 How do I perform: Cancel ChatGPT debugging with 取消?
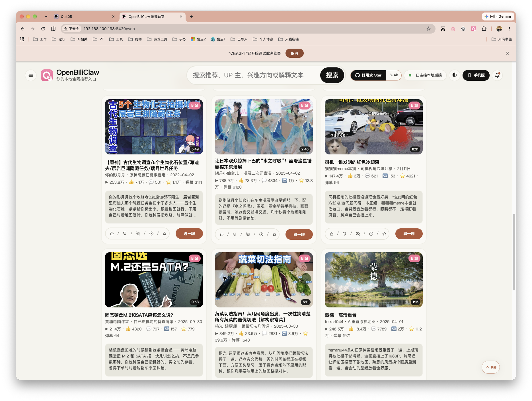click(x=295, y=53)
